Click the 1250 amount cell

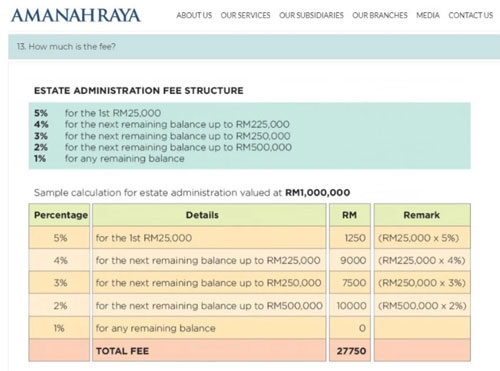(x=350, y=238)
